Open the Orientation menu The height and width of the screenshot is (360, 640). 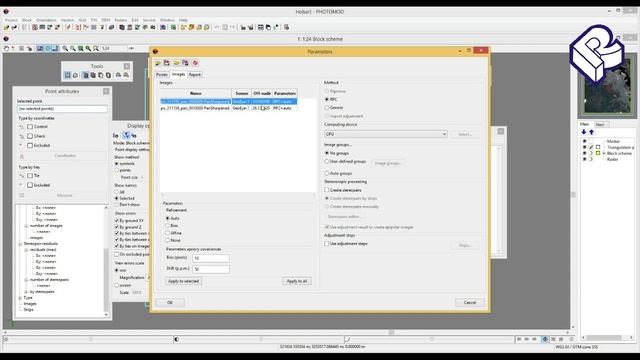(x=46, y=20)
